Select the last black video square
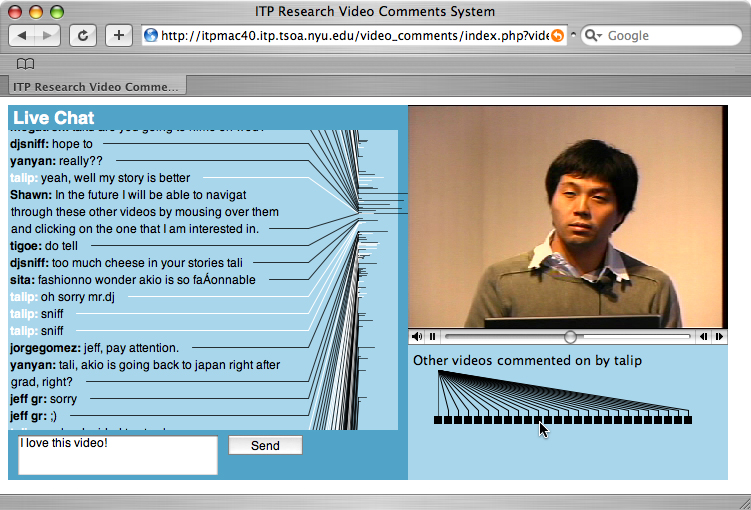751x510 pixels. click(688, 420)
